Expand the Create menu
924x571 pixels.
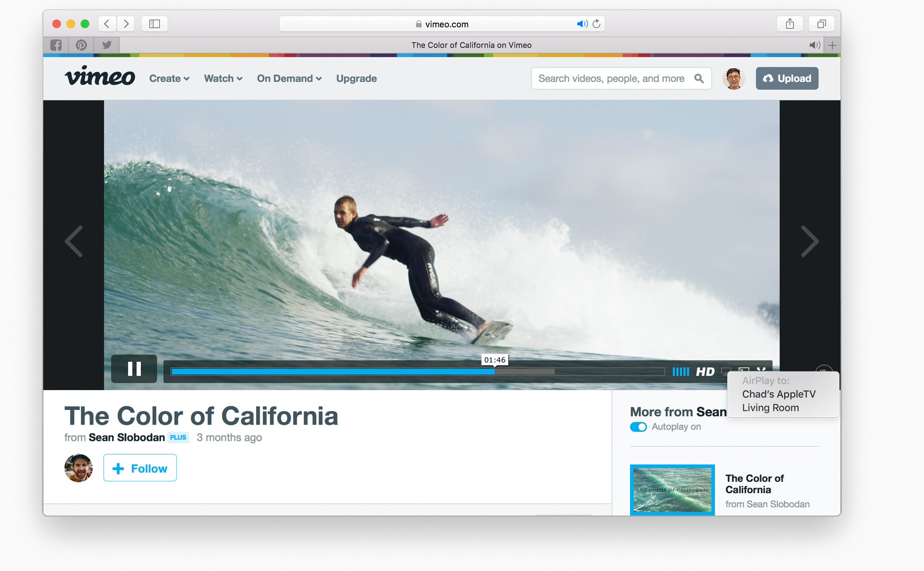(x=170, y=78)
